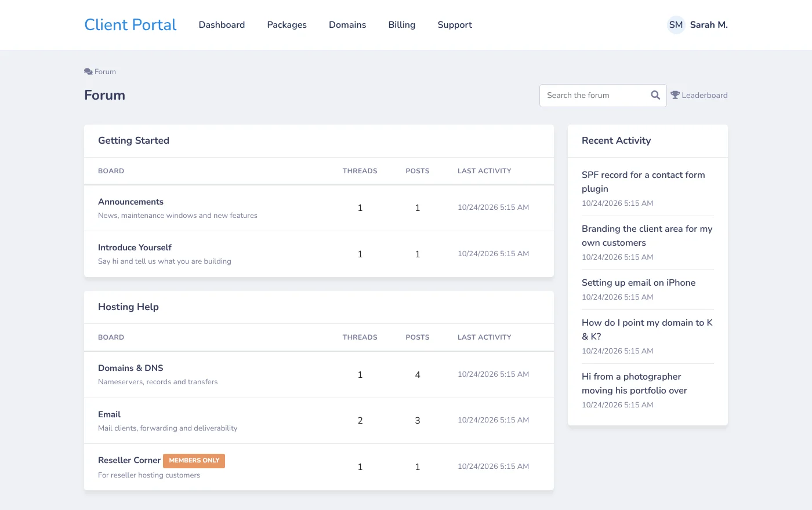Click the Recent Activity panel heading
812x510 pixels.
616,141
